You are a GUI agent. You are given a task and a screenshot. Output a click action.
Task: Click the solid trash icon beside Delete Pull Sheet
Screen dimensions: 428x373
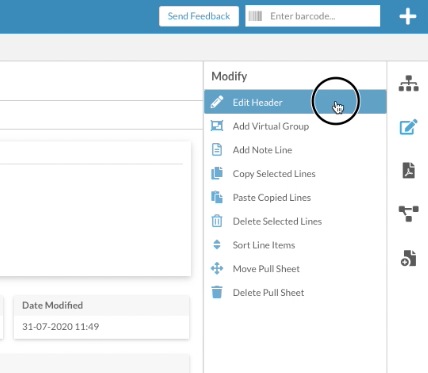click(x=217, y=292)
